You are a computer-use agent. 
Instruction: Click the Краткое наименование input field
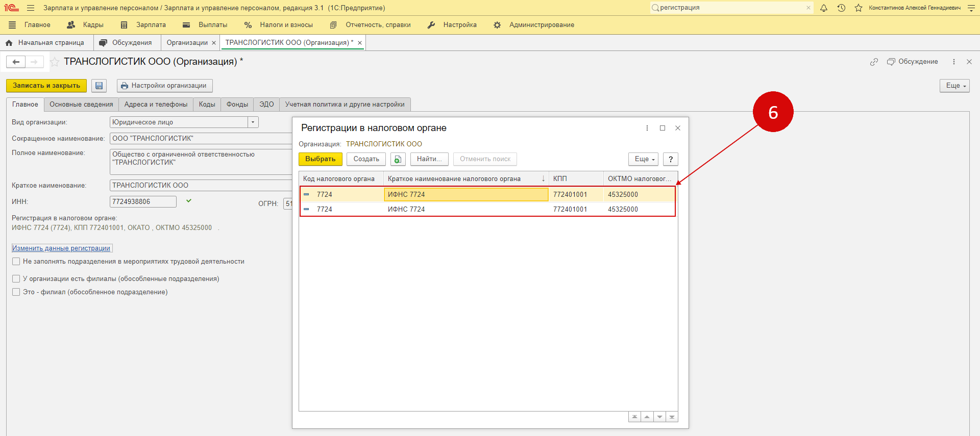(x=201, y=186)
